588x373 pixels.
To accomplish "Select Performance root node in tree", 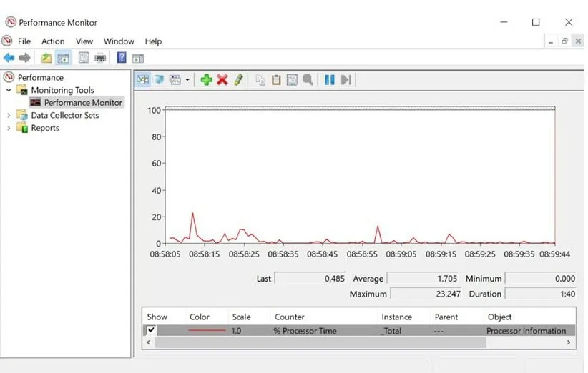I will click(40, 77).
